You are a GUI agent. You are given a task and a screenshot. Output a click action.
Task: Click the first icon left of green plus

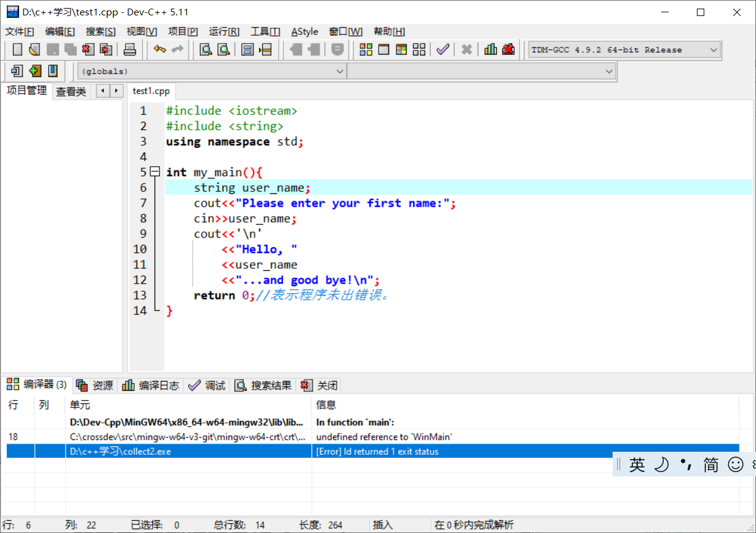(17, 71)
